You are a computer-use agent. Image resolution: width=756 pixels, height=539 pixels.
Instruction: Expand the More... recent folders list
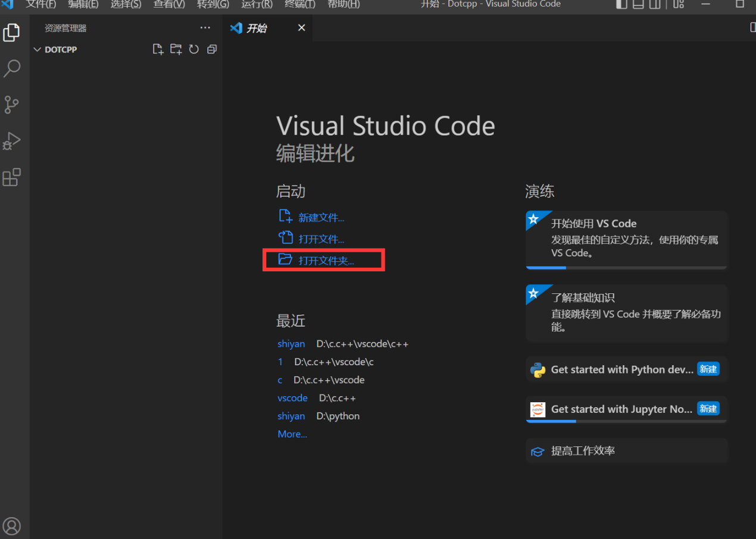tap(292, 434)
